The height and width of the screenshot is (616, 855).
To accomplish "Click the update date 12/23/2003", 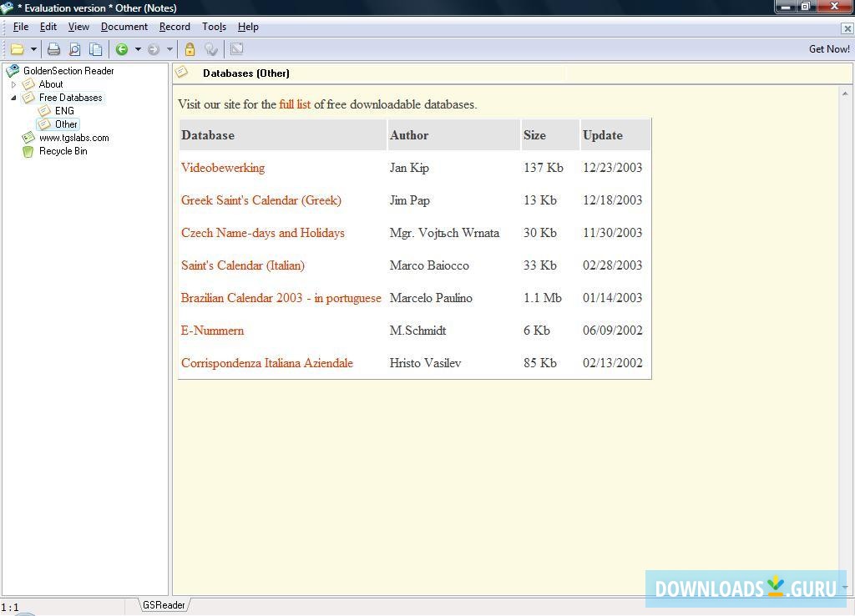I will pos(612,168).
